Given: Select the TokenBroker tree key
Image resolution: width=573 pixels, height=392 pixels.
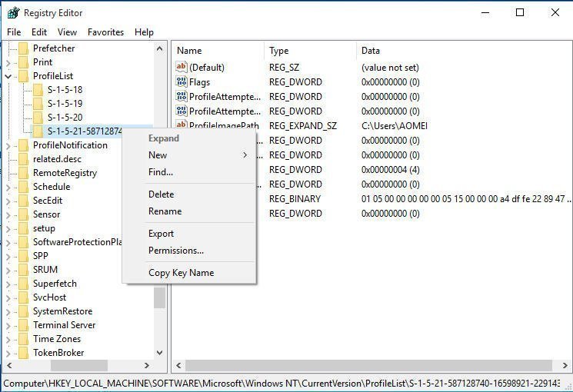Looking at the screenshot, I should [x=58, y=353].
